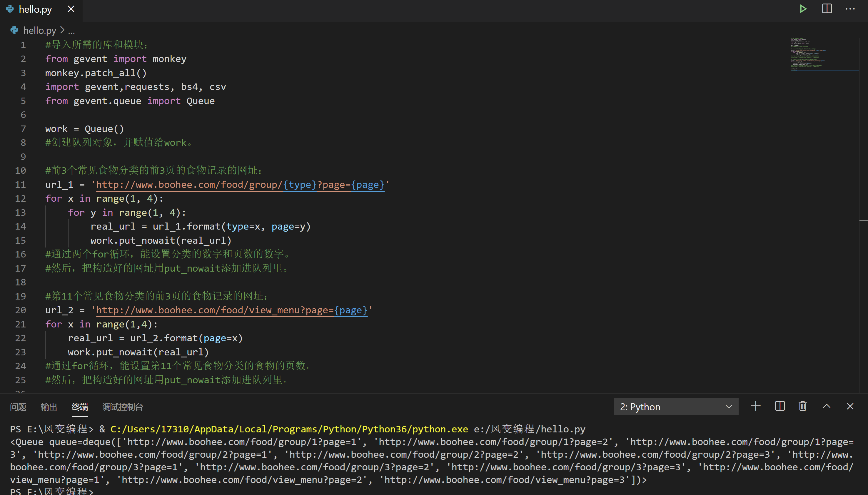Click line number 1 in the gutter

23,45
